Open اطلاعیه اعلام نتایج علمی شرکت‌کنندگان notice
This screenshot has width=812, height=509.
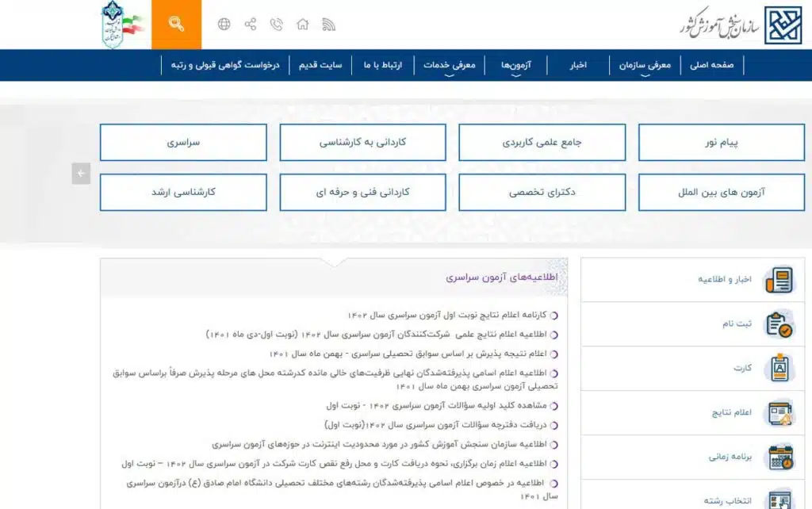point(377,335)
